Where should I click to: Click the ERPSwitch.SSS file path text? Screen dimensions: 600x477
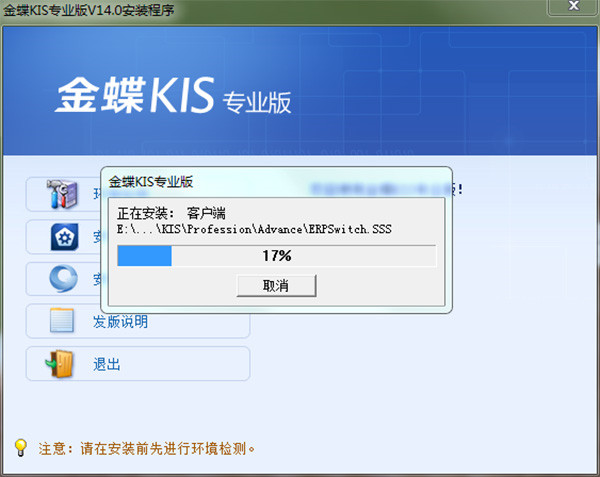[x=254, y=229]
